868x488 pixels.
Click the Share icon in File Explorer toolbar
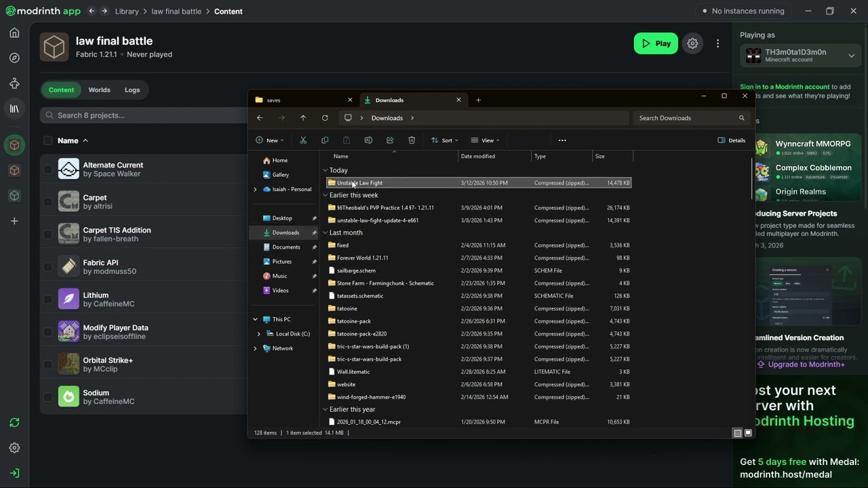(390, 140)
